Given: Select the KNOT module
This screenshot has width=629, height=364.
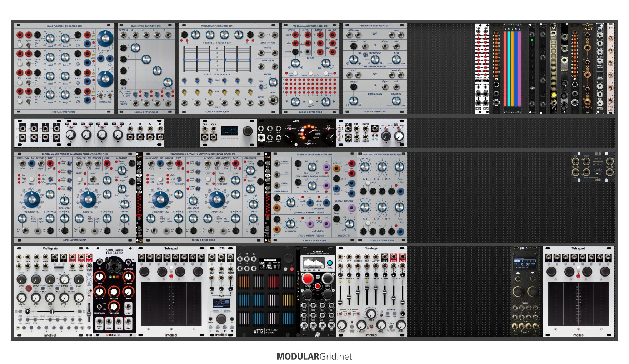Looking at the screenshot, I should click(588, 69).
